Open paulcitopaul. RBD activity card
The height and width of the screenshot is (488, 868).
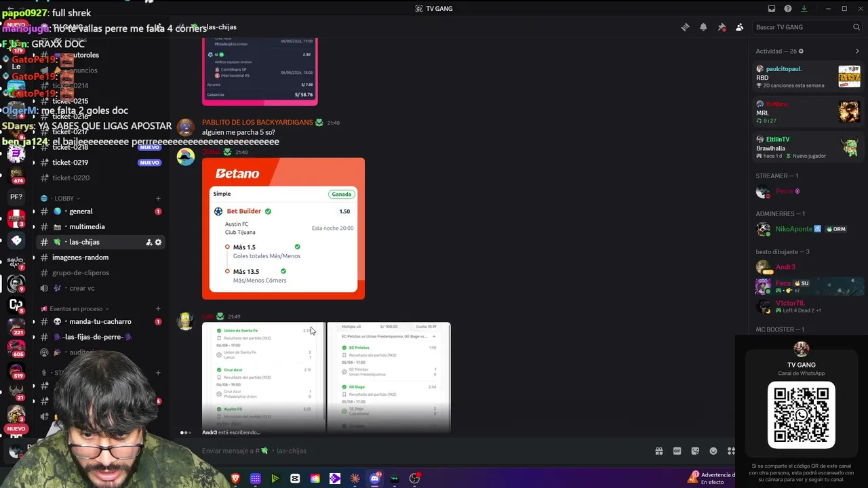(808, 77)
